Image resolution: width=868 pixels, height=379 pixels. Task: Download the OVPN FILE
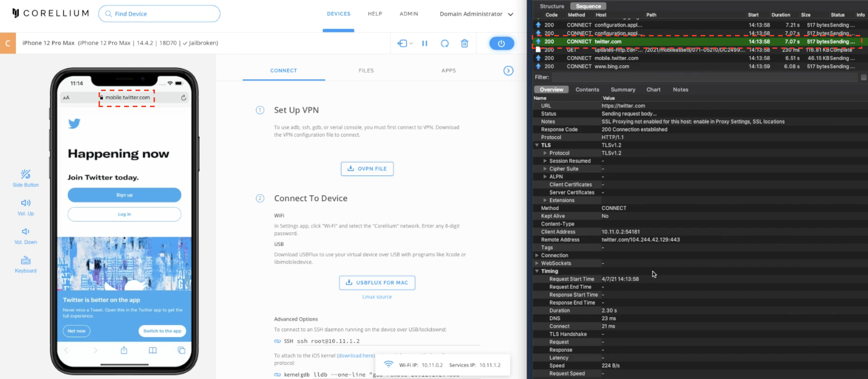point(367,169)
